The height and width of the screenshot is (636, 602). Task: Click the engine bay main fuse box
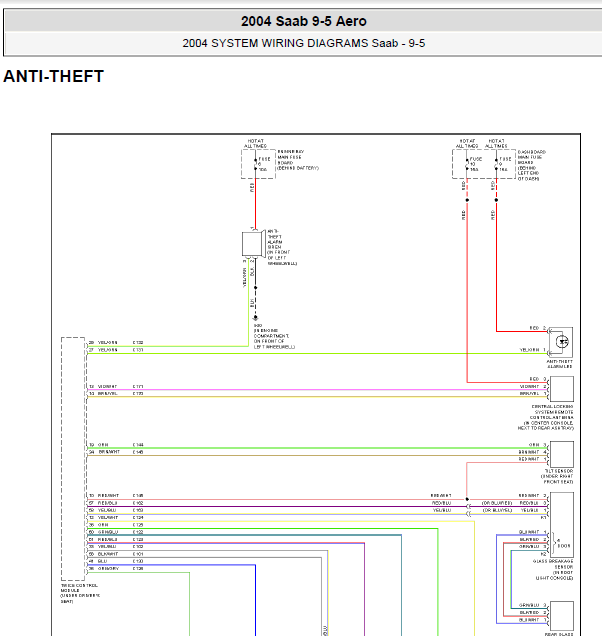255,165
